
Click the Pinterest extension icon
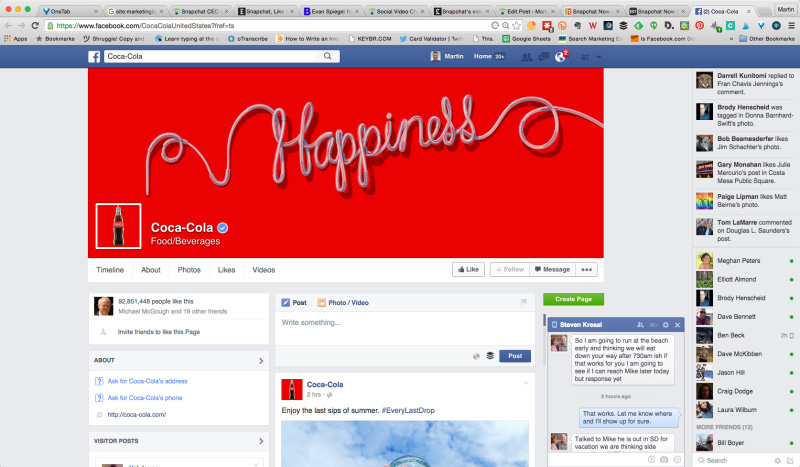coord(699,25)
